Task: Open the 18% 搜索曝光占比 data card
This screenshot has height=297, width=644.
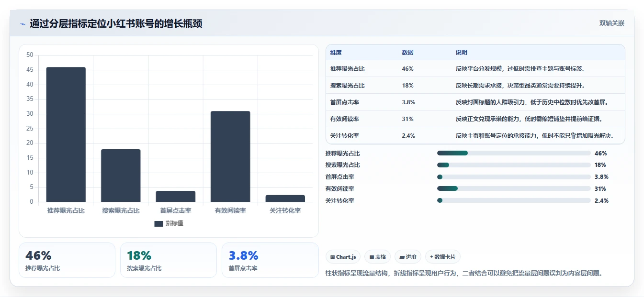Action: 169,260
